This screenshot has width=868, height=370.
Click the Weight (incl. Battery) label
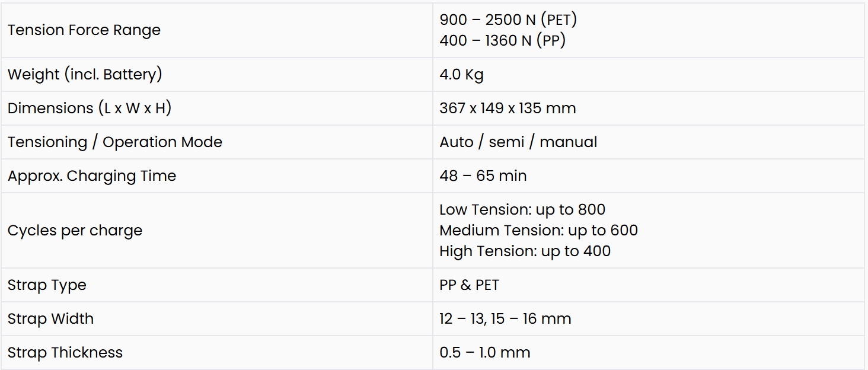pos(85,75)
